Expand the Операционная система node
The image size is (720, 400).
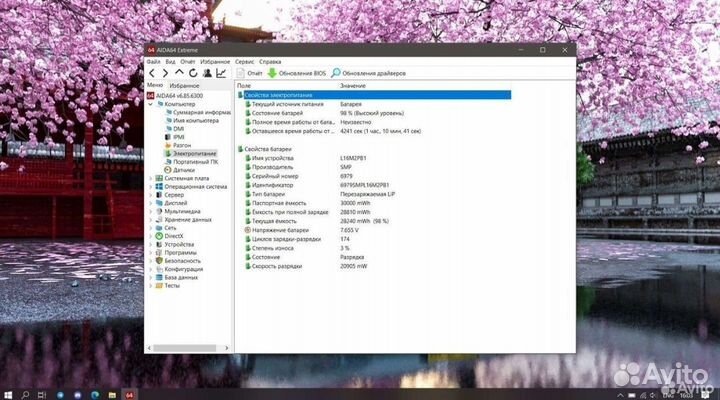(x=150, y=186)
